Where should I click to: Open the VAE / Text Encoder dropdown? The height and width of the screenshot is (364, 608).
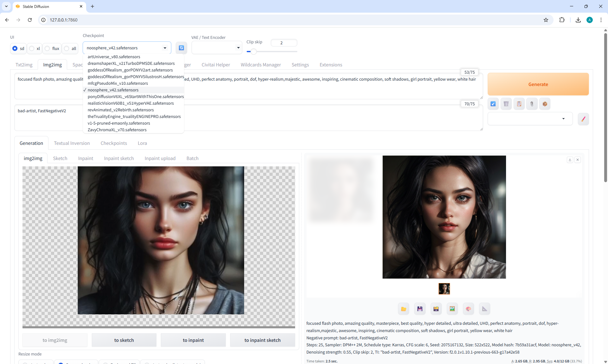click(217, 48)
